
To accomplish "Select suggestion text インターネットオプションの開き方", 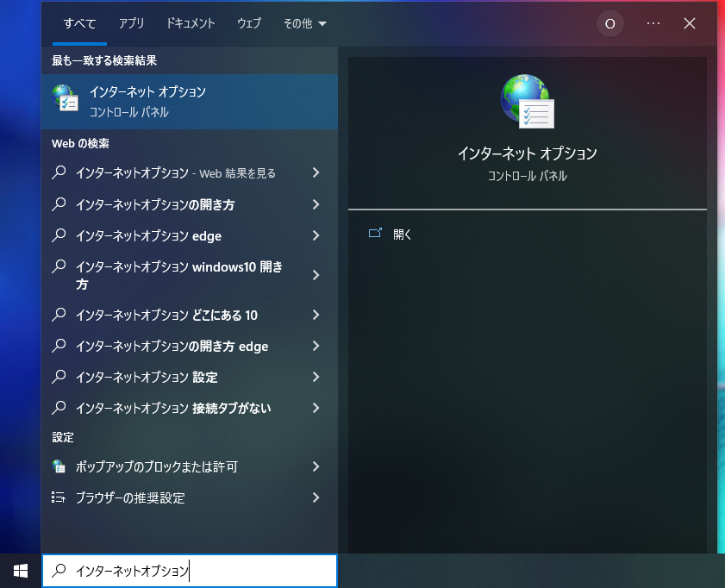I will click(x=155, y=204).
